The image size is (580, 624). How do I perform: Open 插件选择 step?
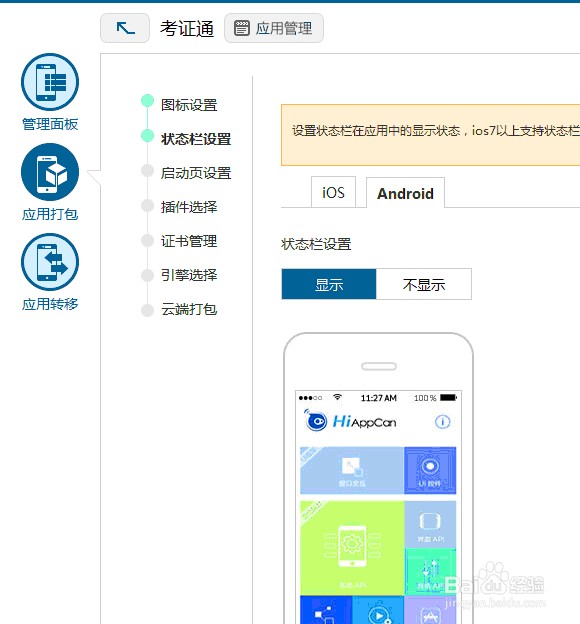(x=189, y=207)
